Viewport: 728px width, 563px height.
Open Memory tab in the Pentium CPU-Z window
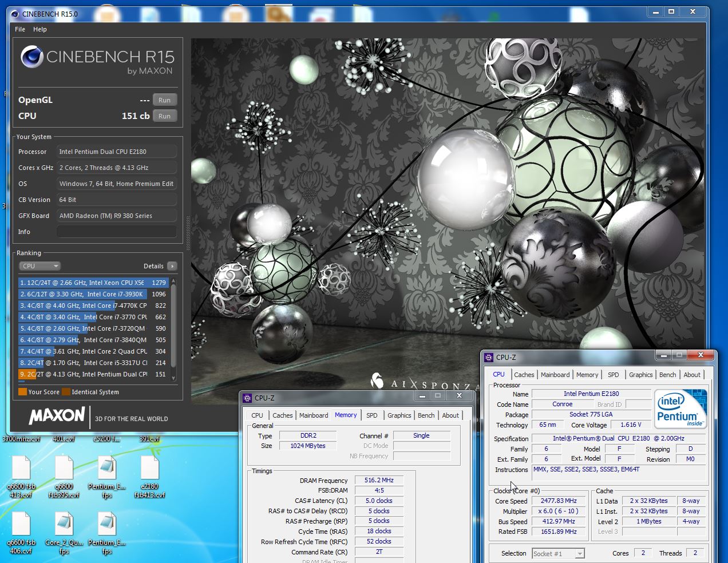point(587,375)
